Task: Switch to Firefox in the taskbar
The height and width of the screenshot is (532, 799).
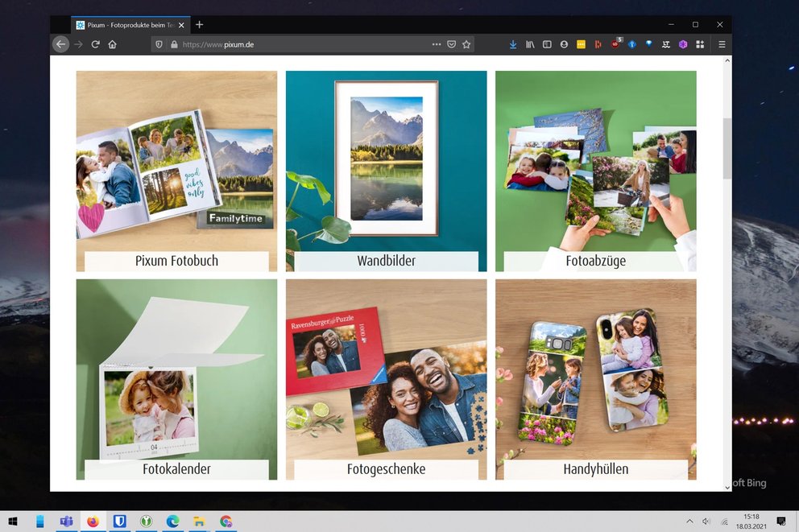Action: [93, 522]
